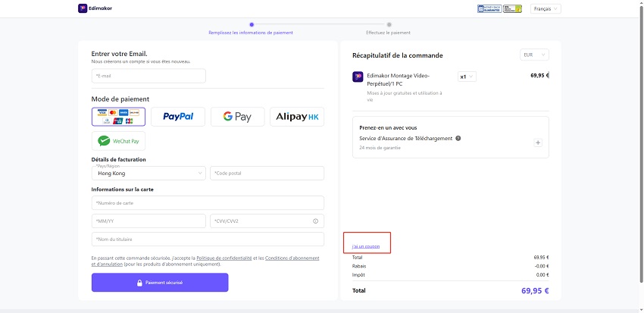Image resolution: width=644 pixels, height=313 pixels.
Task: Click the Edimakor product icon in order summary
Action: pyautogui.click(x=358, y=77)
